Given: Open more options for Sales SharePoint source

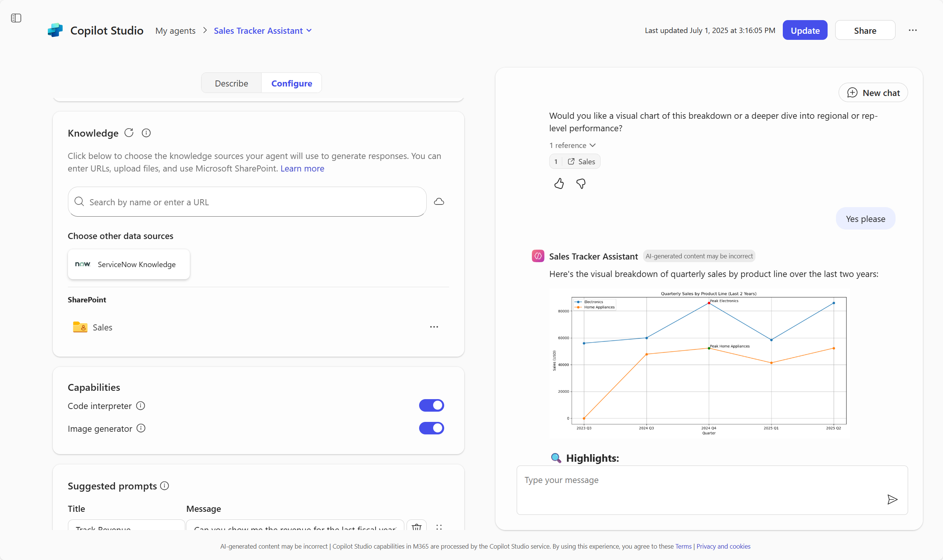Looking at the screenshot, I should coord(434,327).
